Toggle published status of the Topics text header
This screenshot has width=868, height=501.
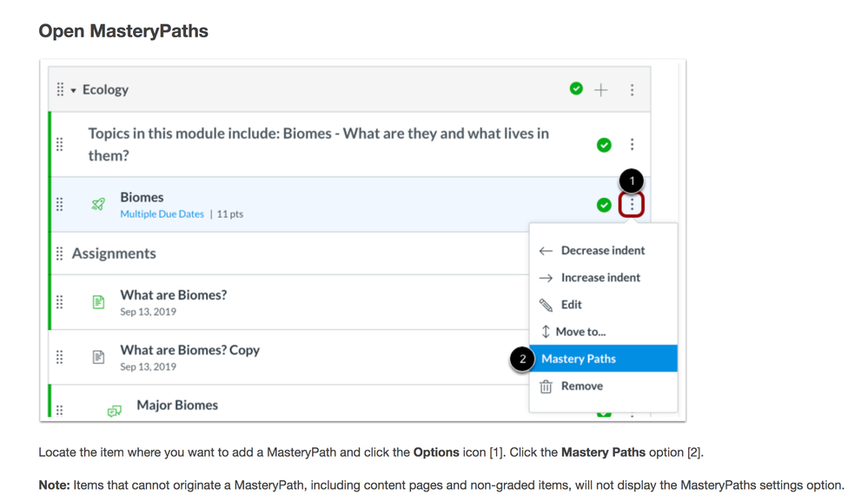pyautogui.click(x=604, y=145)
